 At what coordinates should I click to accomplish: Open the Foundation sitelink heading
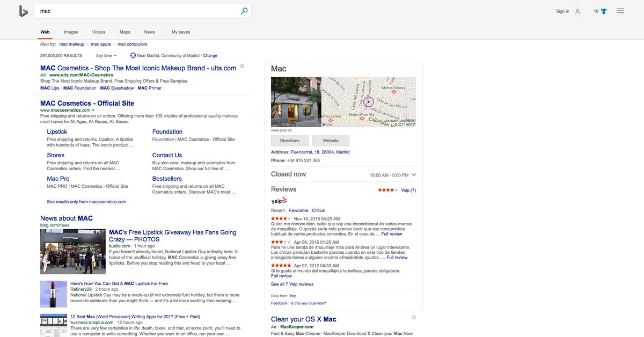click(x=167, y=131)
